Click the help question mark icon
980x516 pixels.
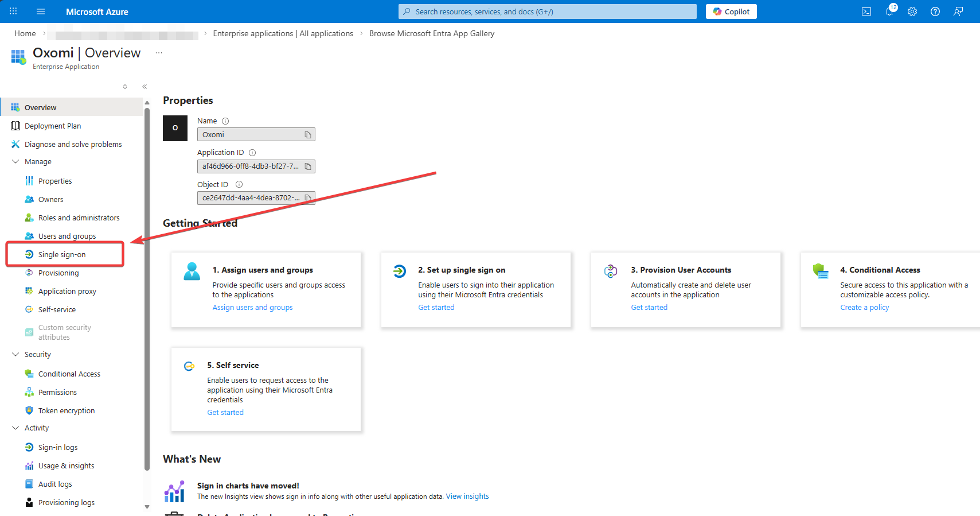[935, 11]
